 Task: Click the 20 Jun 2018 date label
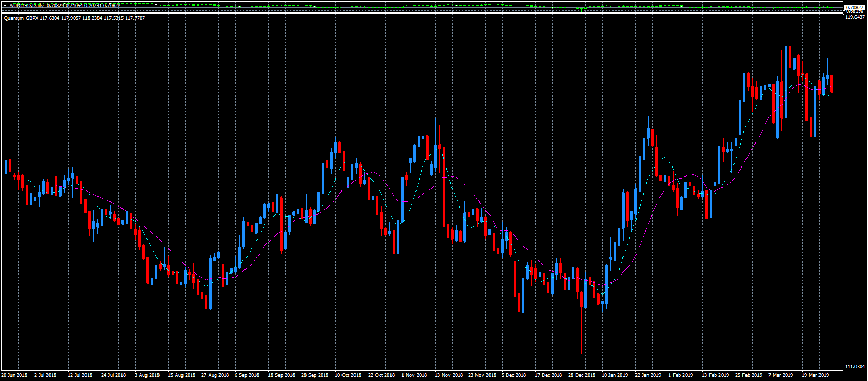[x=14, y=375]
